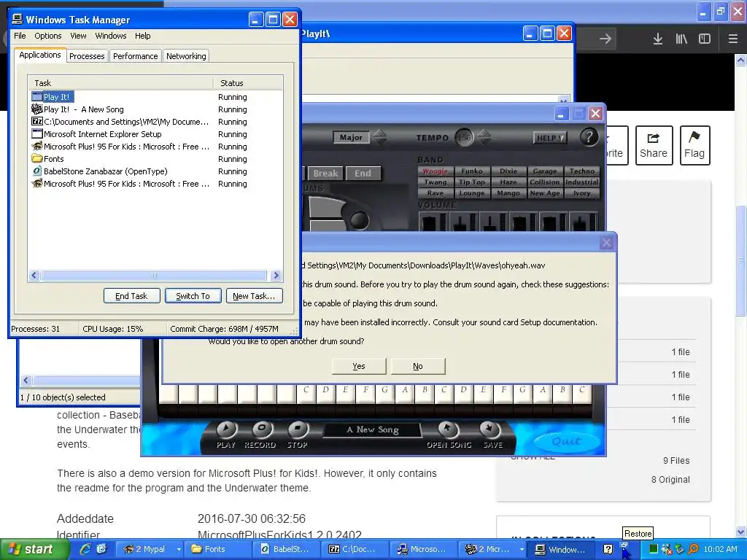This screenshot has height=560, width=747.
Task: Switch to the Networking tab
Action: pos(186,56)
